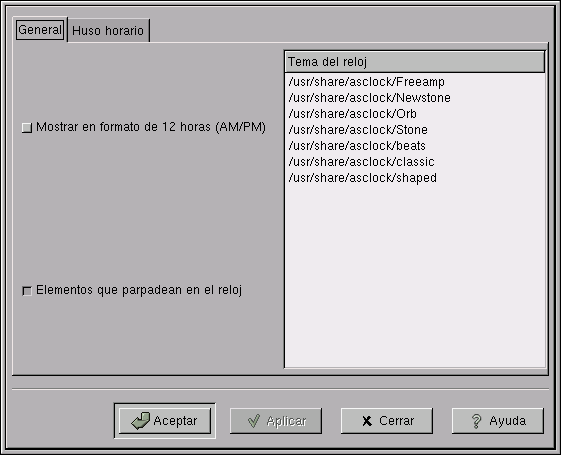Click the green arrow icon on Aceptar
561x455 pixels.
(x=141, y=421)
